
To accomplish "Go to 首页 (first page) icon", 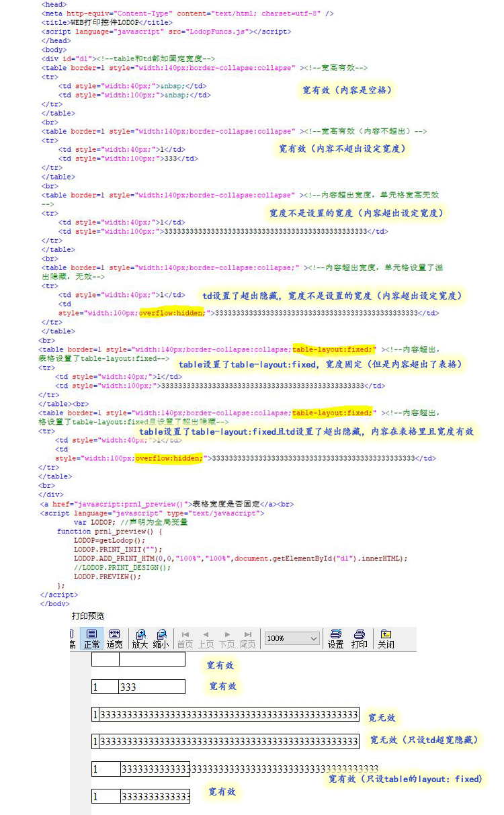I will 185,638.
